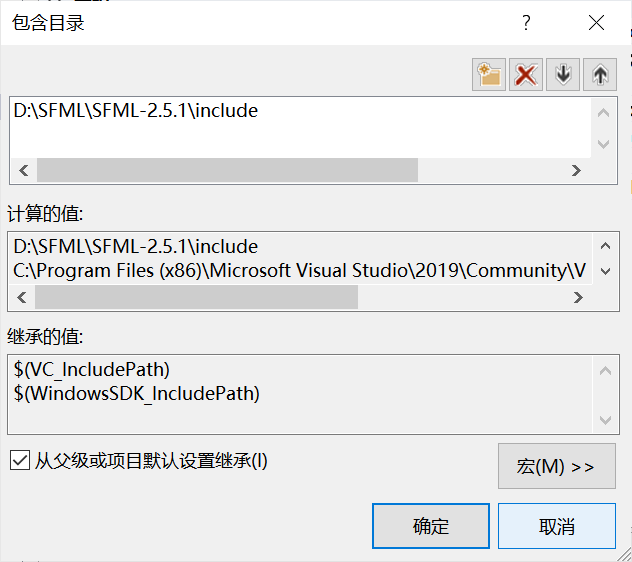Click down arrow of edit list vertical scrollbar
The width and height of the screenshot is (632, 562).
pyautogui.click(x=603, y=144)
